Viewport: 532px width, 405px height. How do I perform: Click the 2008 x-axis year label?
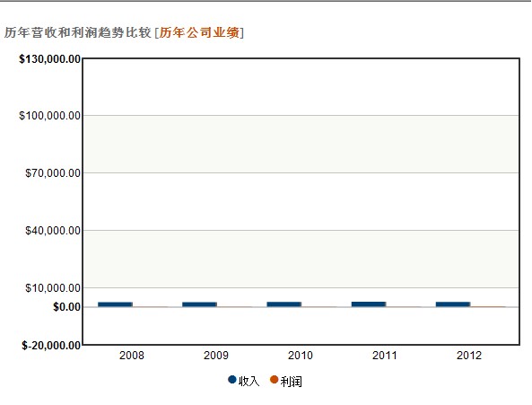coord(132,356)
